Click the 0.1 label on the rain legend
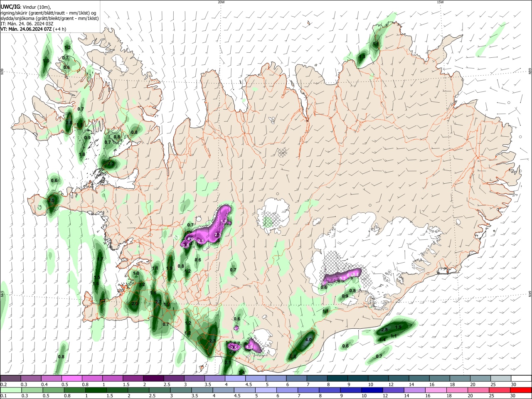This screenshot has width=532, height=399. click(3, 396)
